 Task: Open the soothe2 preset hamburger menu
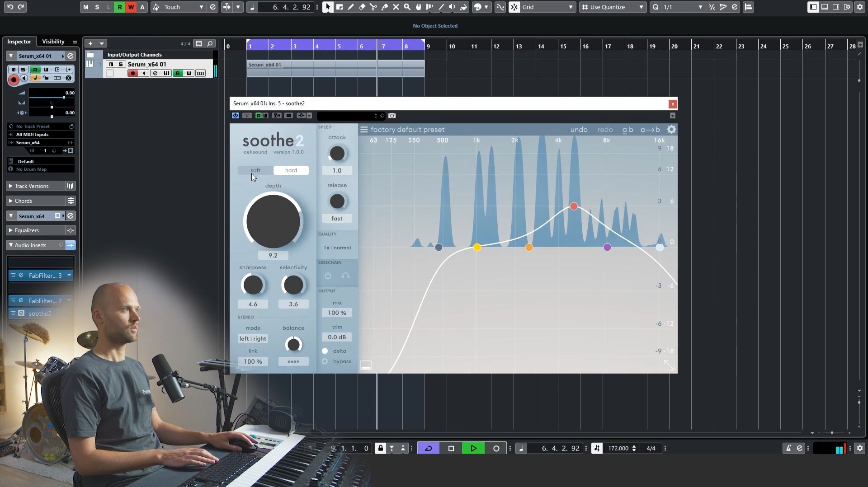pos(364,130)
